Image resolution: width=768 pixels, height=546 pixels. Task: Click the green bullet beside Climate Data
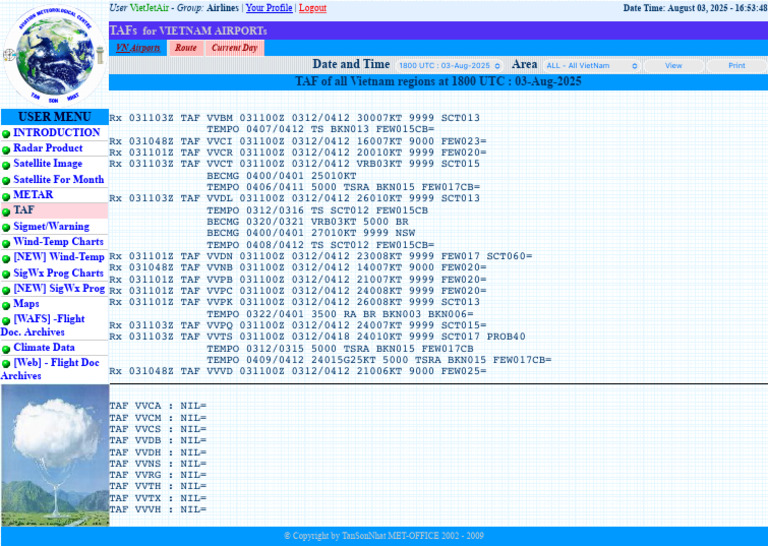[x=6, y=349]
